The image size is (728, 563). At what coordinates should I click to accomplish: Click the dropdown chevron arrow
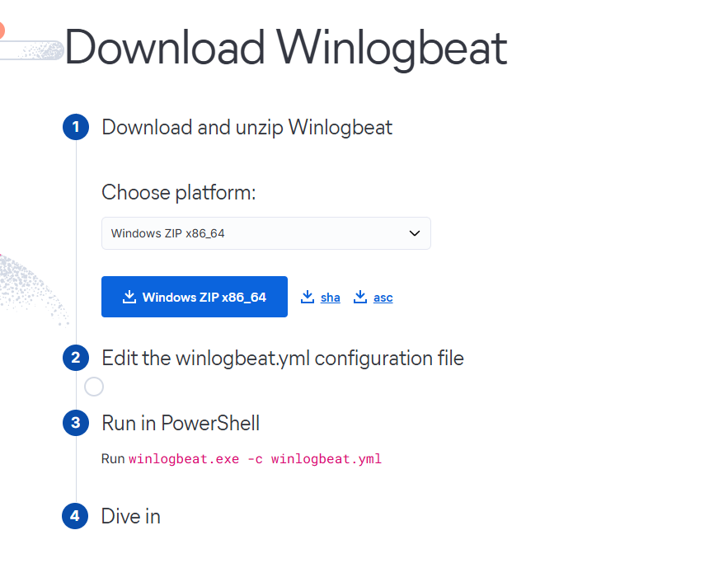click(414, 233)
